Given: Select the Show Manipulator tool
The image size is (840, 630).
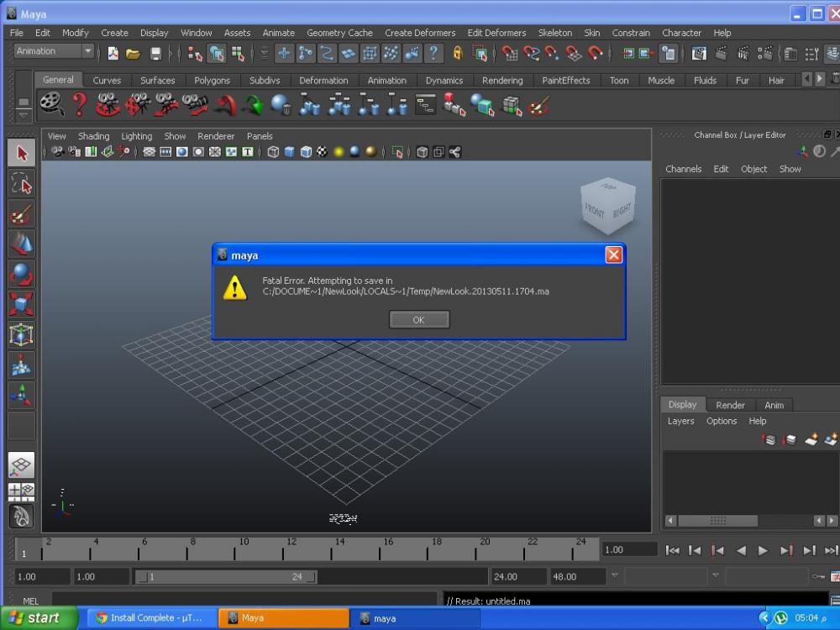Looking at the screenshot, I should tap(22, 396).
